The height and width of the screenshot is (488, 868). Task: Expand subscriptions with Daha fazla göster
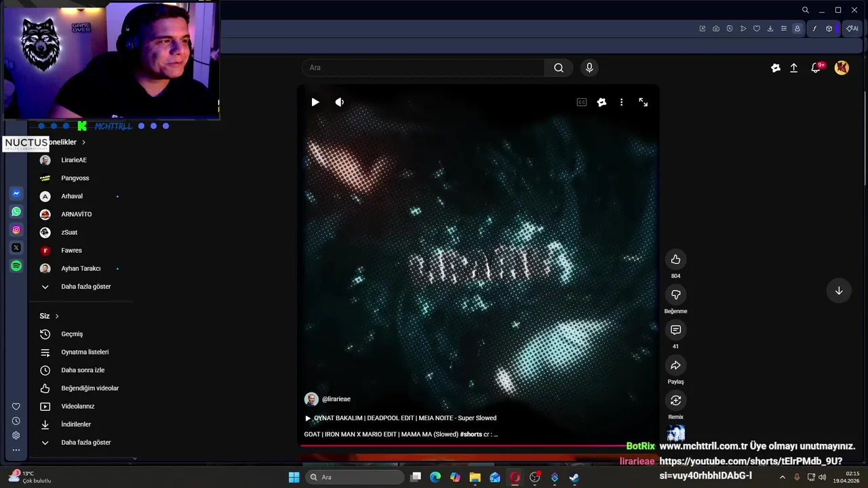pyautogui.click(x=85, y=287)
